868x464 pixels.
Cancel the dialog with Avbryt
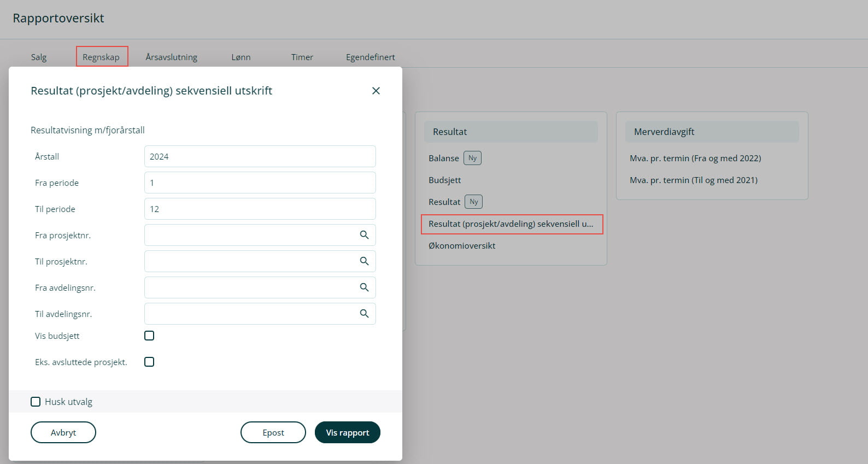pos(63,432)
